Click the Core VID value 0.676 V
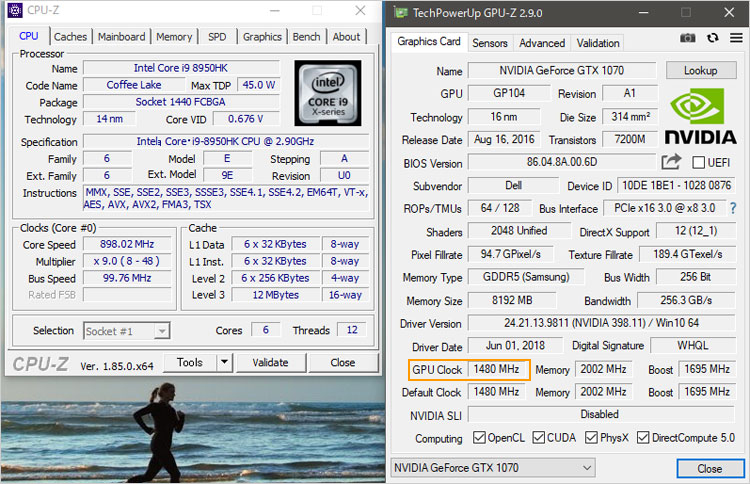This screenshot has width=750, height=484. point(245,119)
